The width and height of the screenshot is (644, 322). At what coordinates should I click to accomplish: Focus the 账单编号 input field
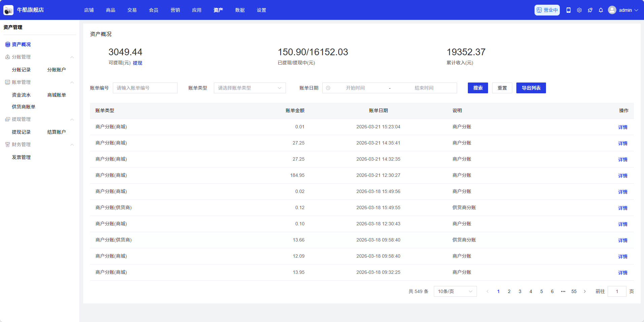145,88
